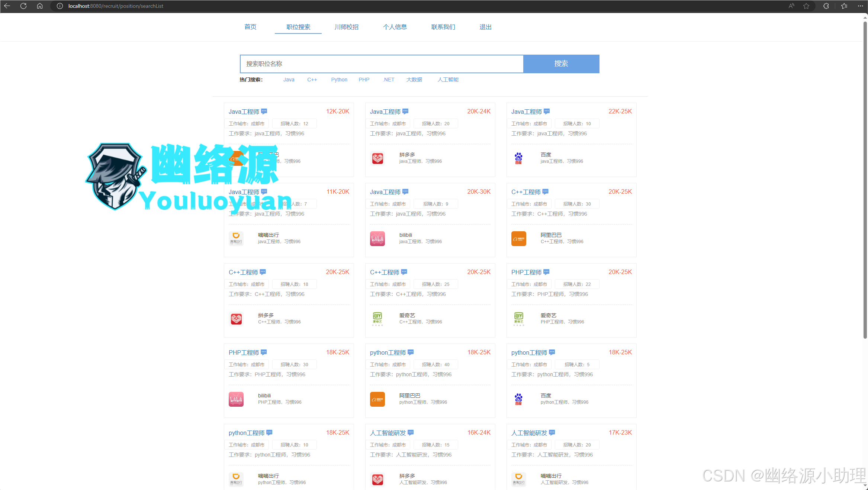Screen dimensions: 868x490
Task: Click hot search link PHP
Action: tap(364, 80)
